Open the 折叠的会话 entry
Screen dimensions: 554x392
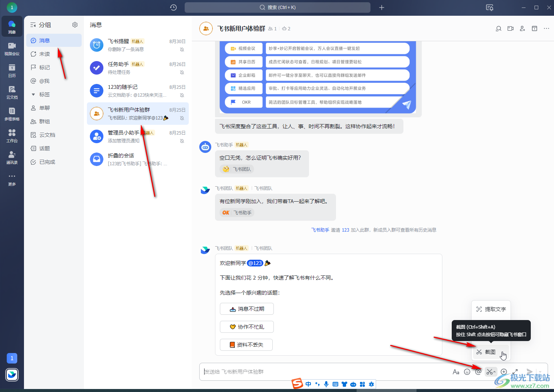coord(138,159)
